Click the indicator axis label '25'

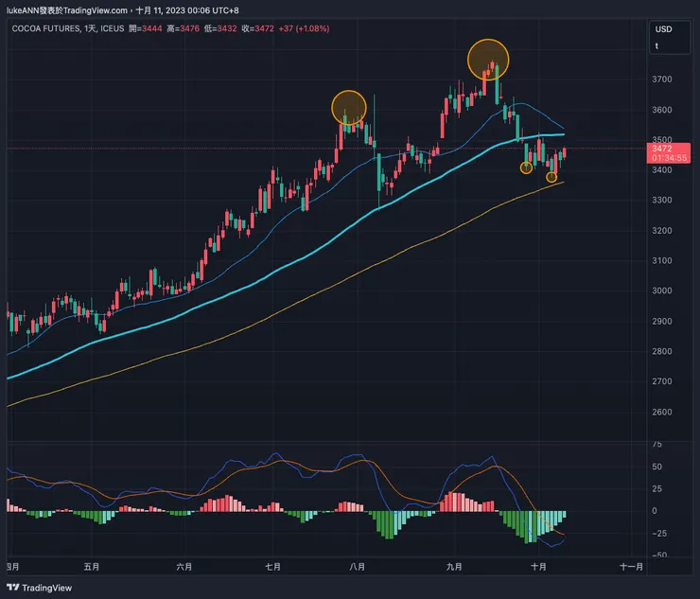tap(657, 488)
